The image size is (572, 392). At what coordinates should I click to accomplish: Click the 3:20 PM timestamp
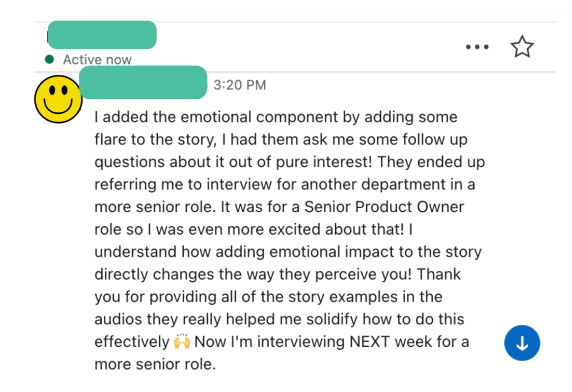point(239,85)
